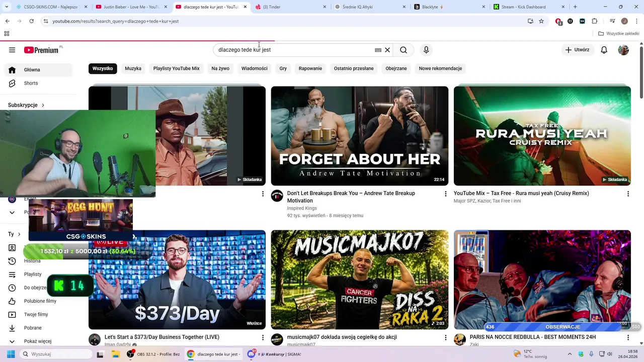Open Don't Let Breakups Break You title
The height and width of the screenshot is (362, 644).
351,197
